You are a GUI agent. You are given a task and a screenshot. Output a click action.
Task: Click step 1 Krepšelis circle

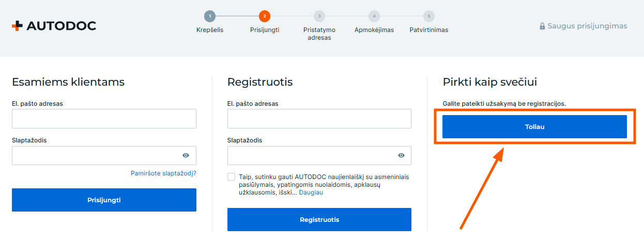(209, 17)
